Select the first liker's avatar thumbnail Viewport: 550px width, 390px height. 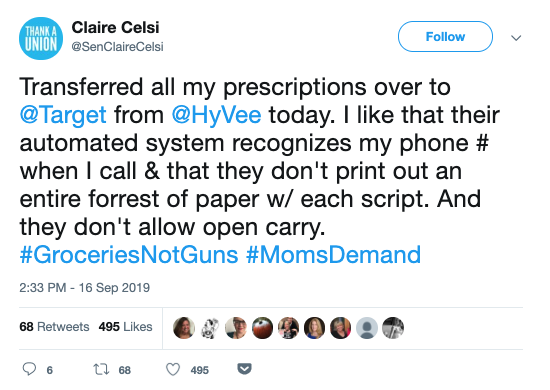(x=184, y=328)
